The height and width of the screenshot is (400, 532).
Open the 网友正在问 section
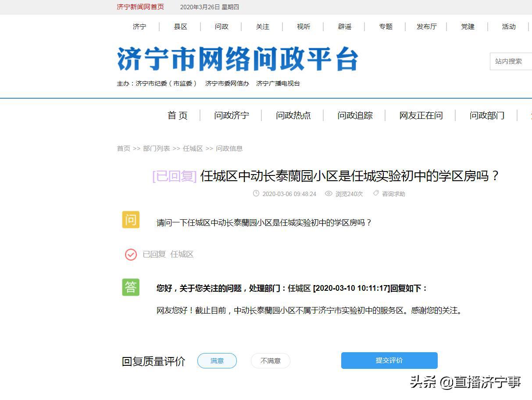[421, 116]
